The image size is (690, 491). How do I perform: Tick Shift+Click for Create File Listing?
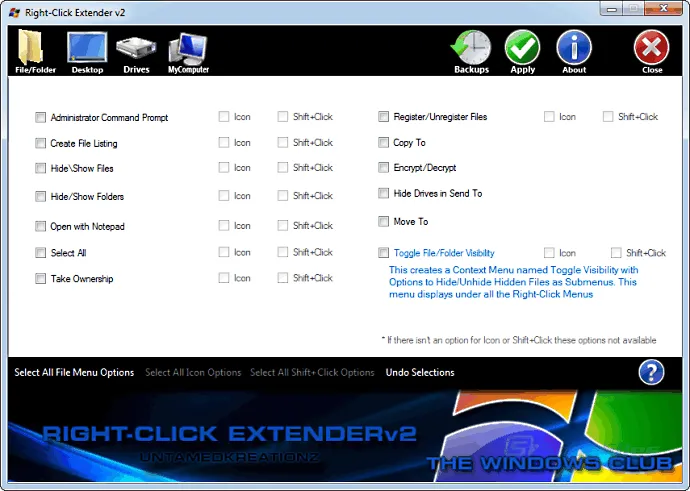(x=283, y=143)
